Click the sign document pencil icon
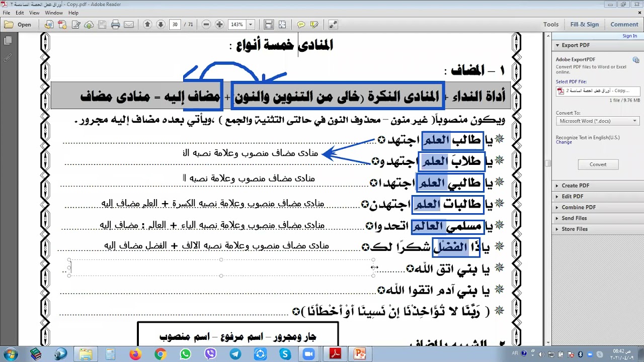Image resolution: width=644 pixels, height=362 pixels. tap(76, 24)
